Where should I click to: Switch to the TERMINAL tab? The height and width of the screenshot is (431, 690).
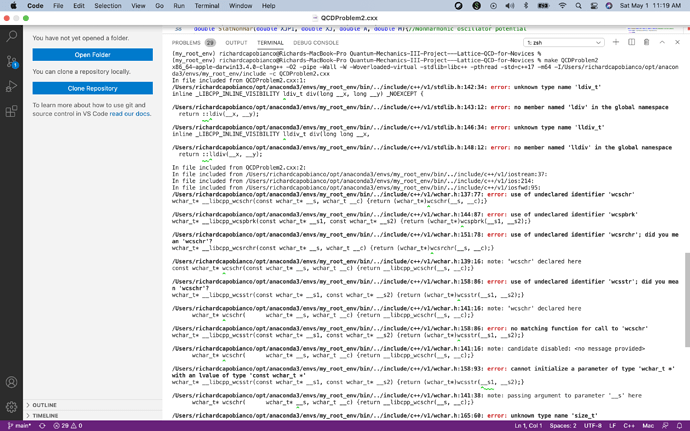(270, 43)
